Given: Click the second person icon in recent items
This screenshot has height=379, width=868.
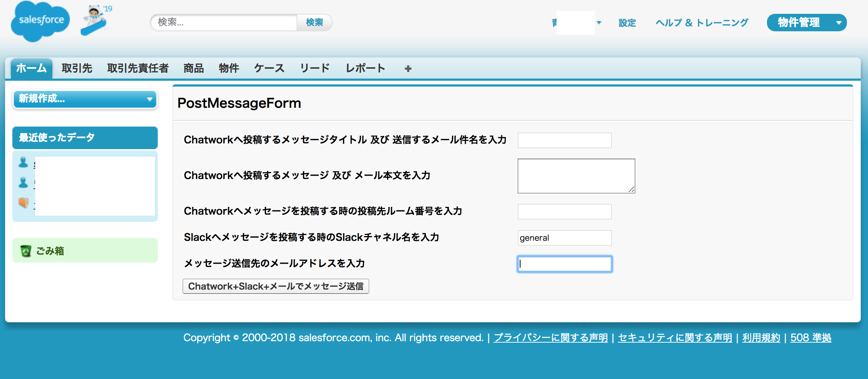Looking at the screenshot, I should [x=23, y=182].
